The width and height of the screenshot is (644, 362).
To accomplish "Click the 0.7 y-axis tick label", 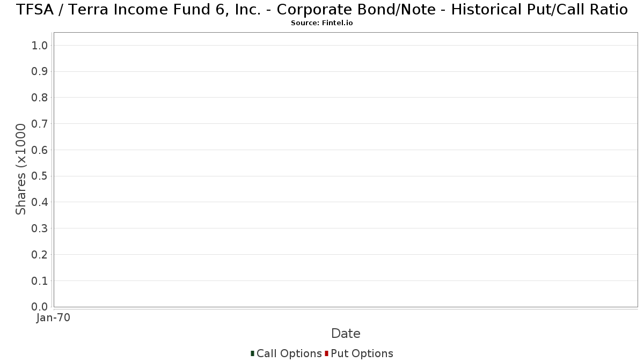I will [40, 124].
